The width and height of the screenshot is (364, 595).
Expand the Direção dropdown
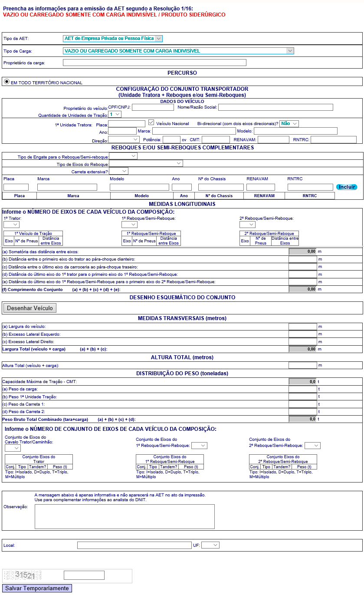pyautogui.click(x=124, y=139)
